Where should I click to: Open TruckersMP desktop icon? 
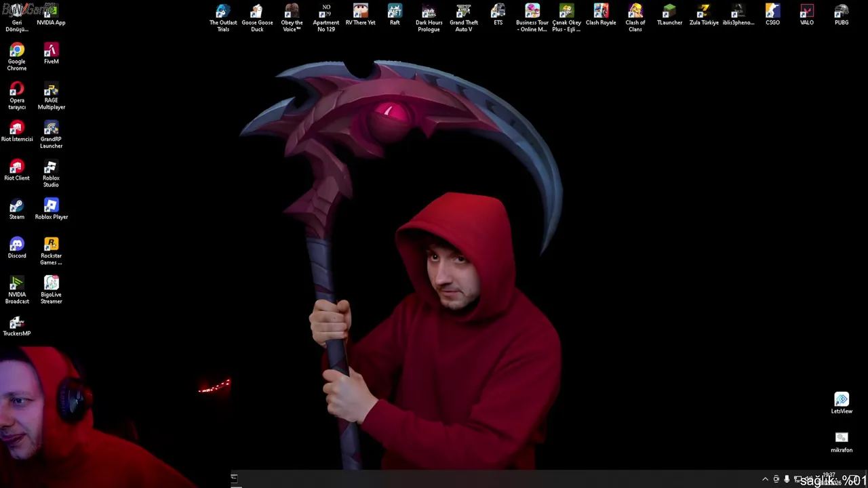(17, 325)
